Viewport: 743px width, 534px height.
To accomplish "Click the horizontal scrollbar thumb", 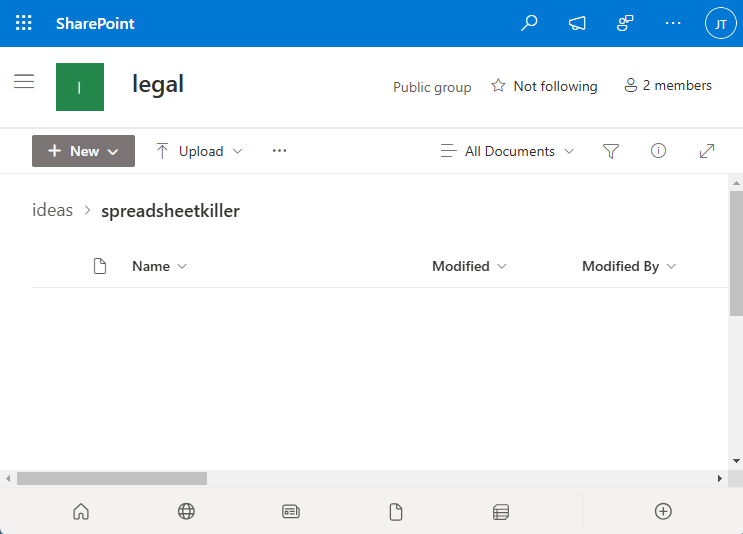I will (x=110, y=479).
